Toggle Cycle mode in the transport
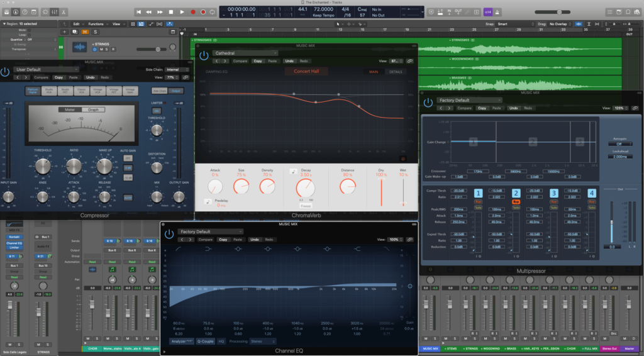 click(213, 12)
